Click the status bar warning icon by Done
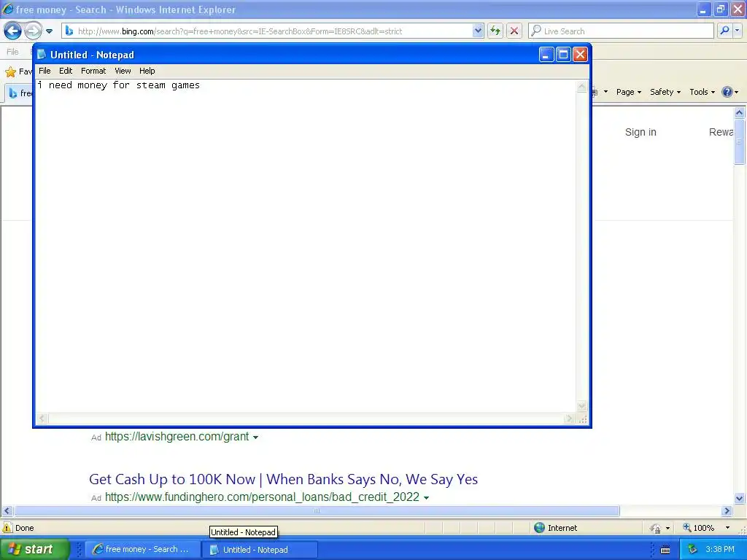 (7, 528)
